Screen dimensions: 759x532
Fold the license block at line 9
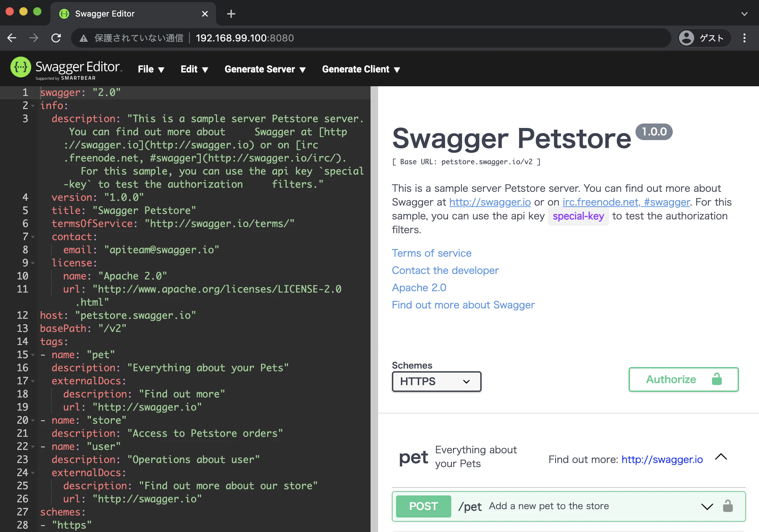tap(33, 263)
